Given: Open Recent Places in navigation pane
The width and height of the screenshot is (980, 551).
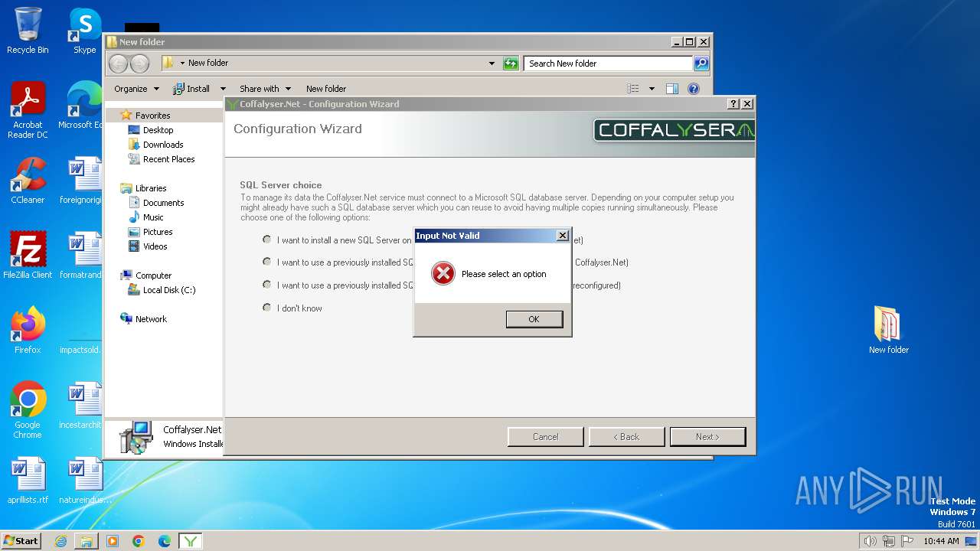Looking at the screenshot, I should pos(168,159).
